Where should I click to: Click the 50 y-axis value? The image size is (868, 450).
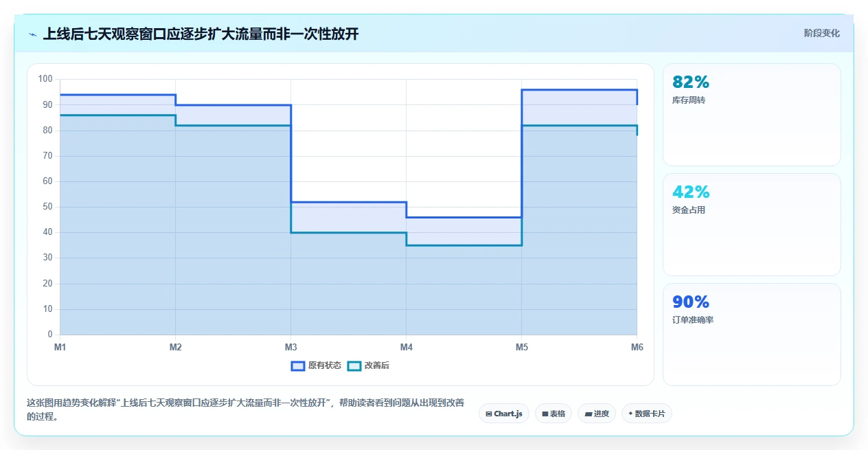47,207
